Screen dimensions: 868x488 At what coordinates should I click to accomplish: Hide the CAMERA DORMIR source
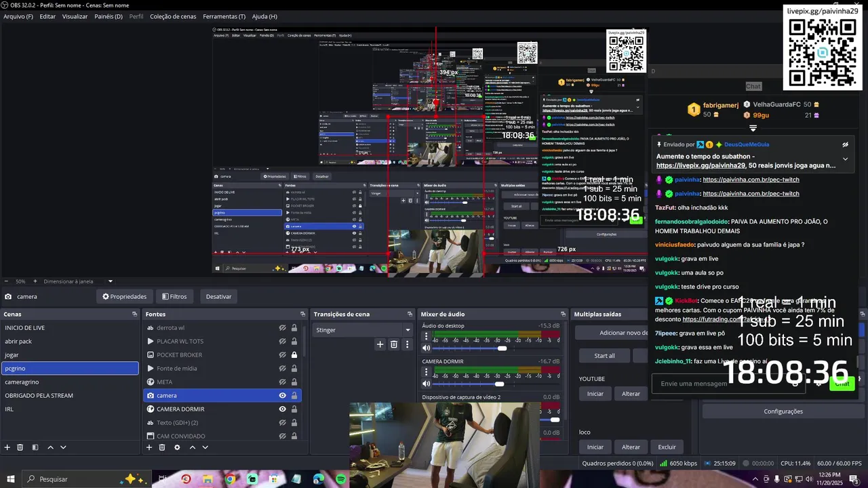pyautogui.click(x=282, y=409)
